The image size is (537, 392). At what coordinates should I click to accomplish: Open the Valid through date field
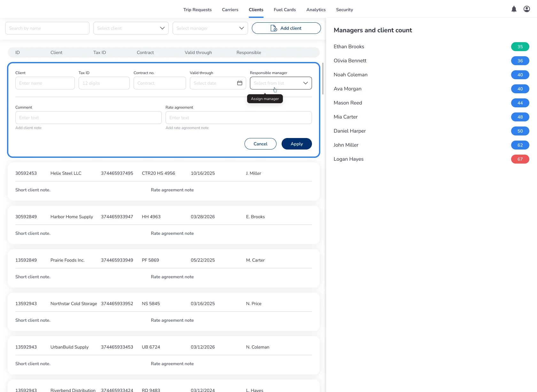218,83
